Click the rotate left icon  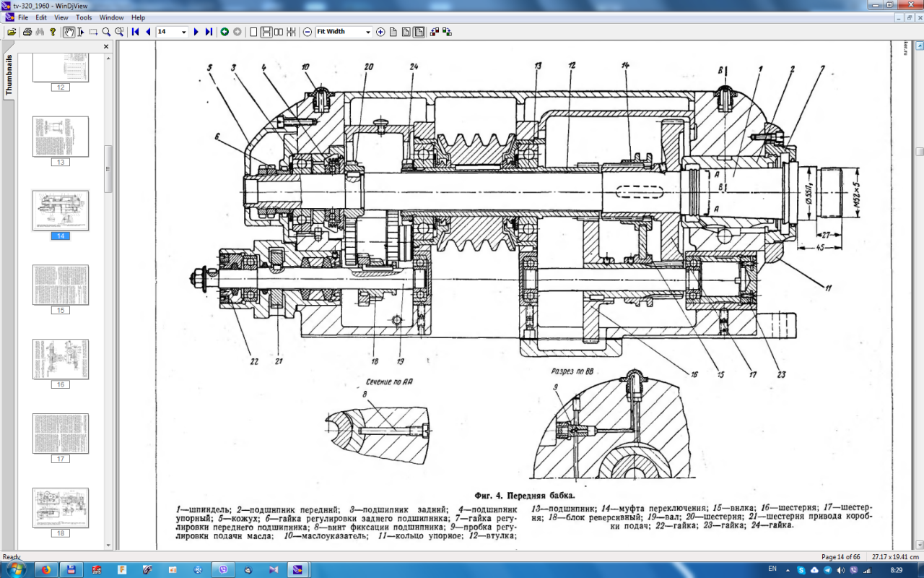click(x=435, y=32)
